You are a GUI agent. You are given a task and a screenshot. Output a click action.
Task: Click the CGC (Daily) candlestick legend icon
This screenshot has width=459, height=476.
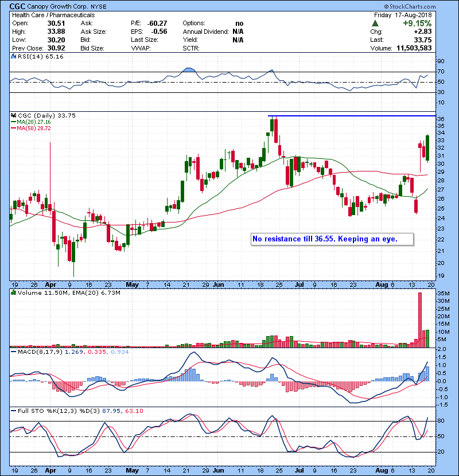click(x=14, y=116)
